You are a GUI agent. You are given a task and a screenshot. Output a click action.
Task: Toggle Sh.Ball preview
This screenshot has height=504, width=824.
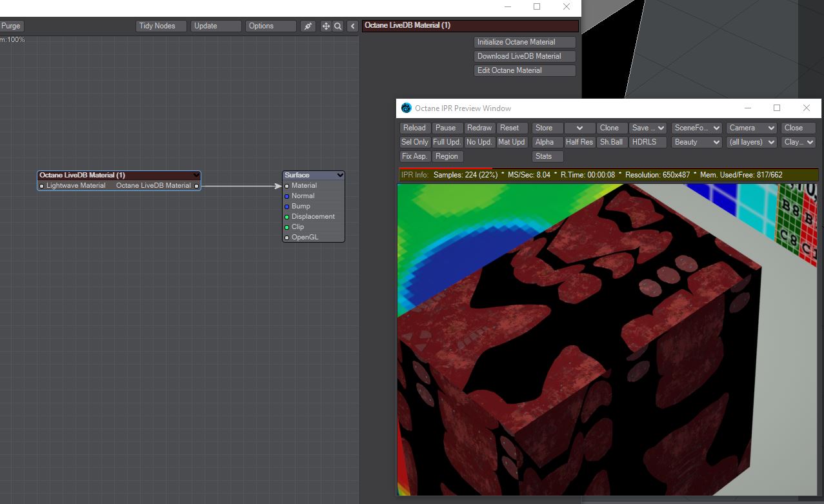612,142
